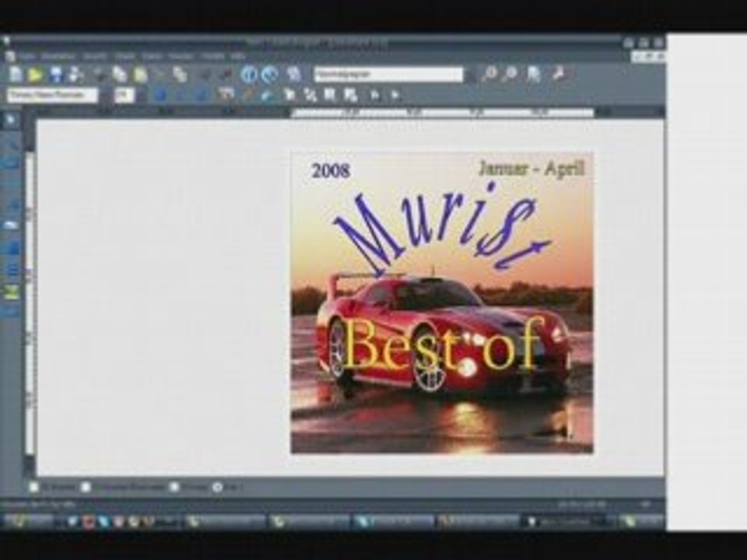Click the zoom in magnifier icon
This screenshot has width=747, height=560.
point(489,74)
